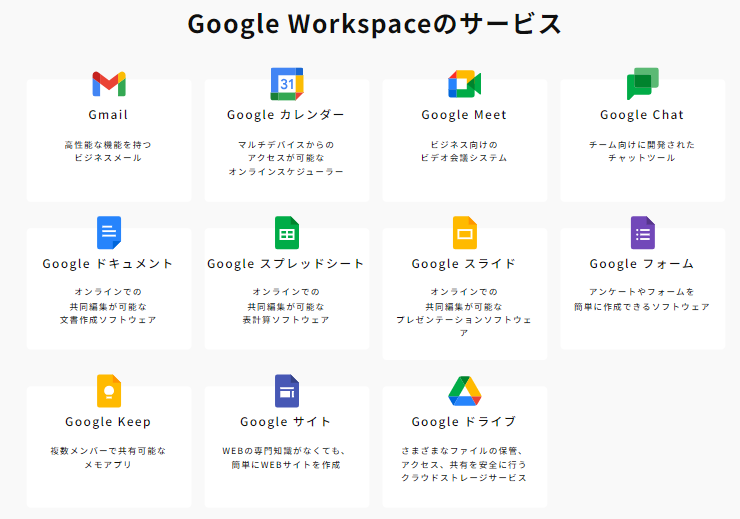Click the Gmail description ビジネスメール
The width and height of the screenshot is (740, 519).
(x=108, y=158)
